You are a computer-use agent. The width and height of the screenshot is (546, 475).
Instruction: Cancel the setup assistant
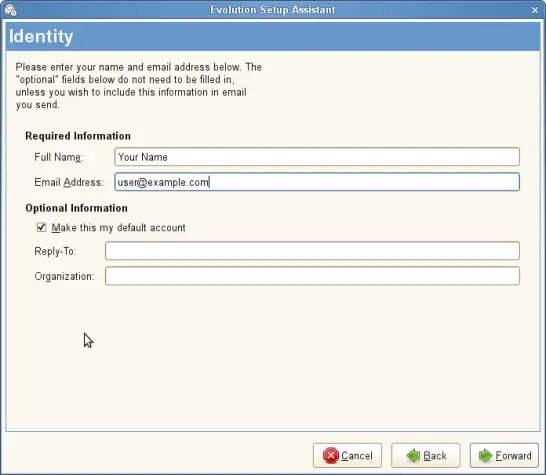coord(347,455)
